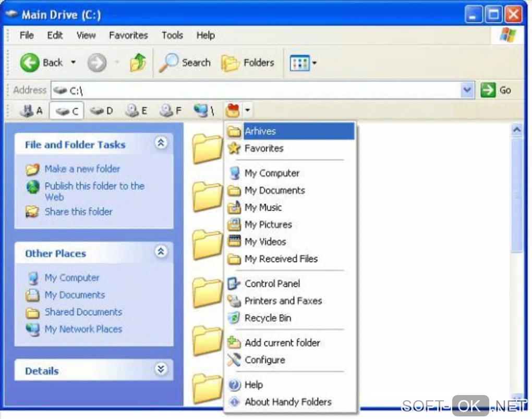Open the File menu
532x419 pixels.
click(27, 35)
